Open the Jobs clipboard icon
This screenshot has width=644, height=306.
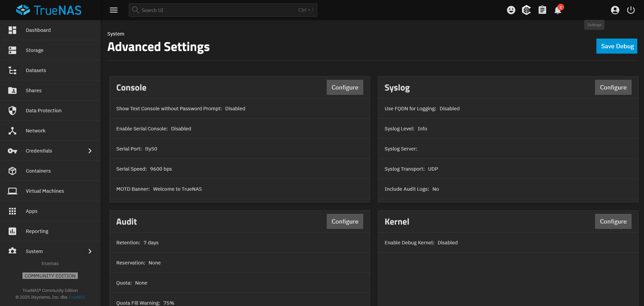tap(542, 10)
